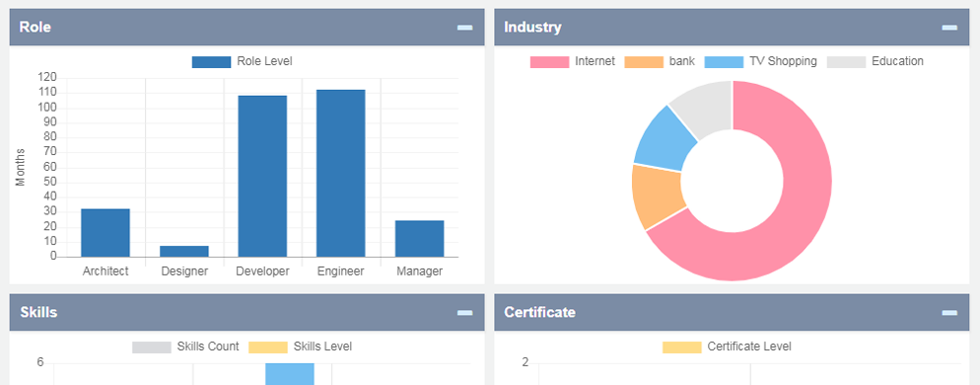Collapse the Role panel with minus icon

[x=464, y=28]
